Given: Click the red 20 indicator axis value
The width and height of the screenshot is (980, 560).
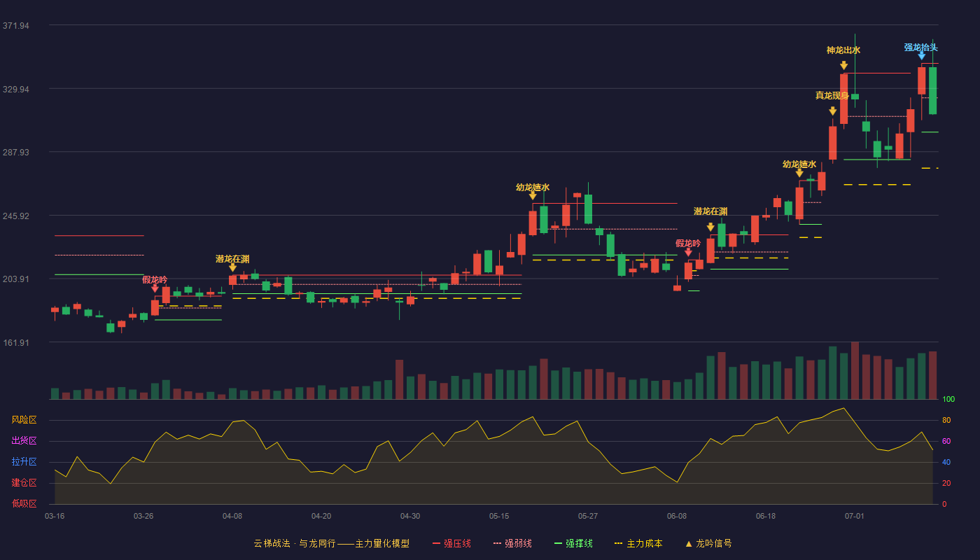Looking at the screenshot, I should click(946, 483).
